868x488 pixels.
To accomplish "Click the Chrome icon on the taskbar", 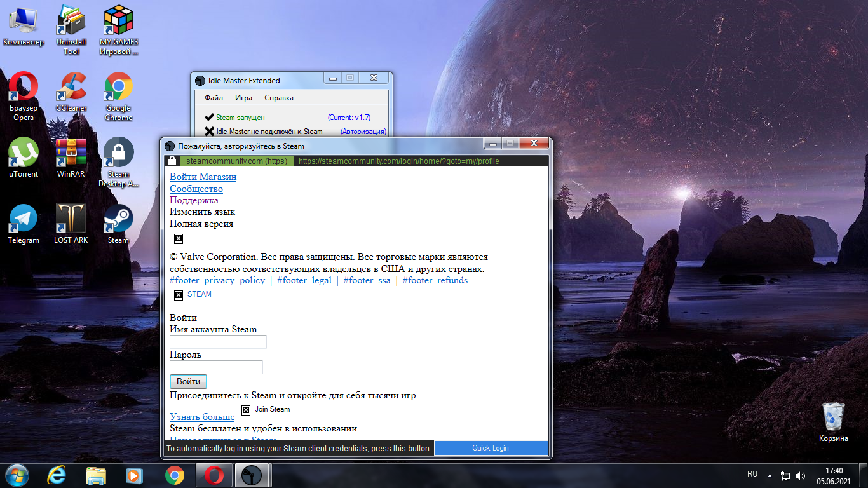I will pos(175,475).
